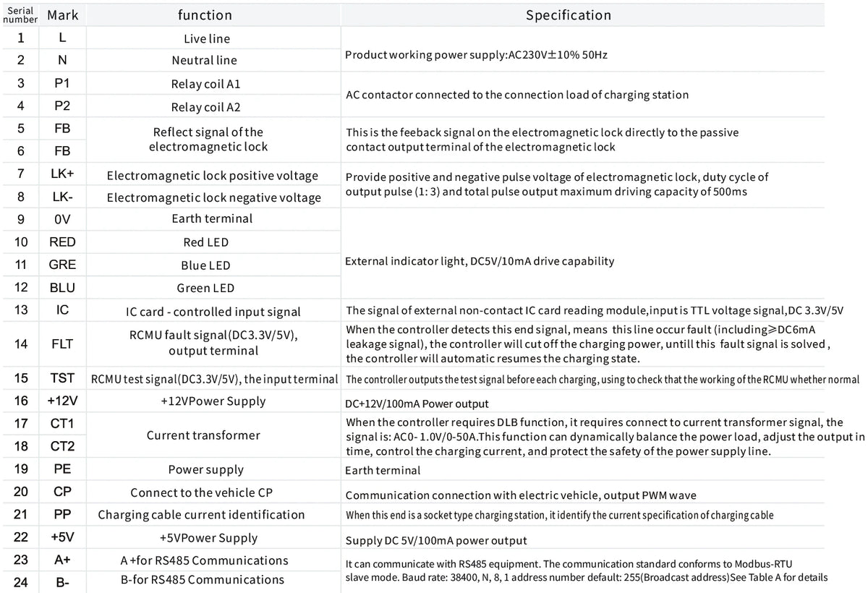
Task: Click the 'TST' mark in row 15
Action: [x=62, y=378]
